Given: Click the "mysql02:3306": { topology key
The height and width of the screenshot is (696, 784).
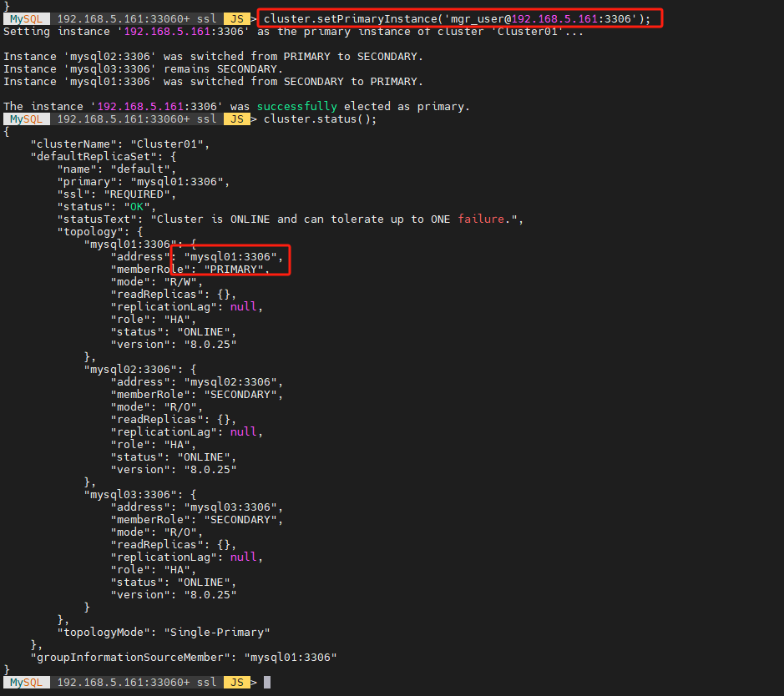Looking at the screenshot, I should (140, 370).
